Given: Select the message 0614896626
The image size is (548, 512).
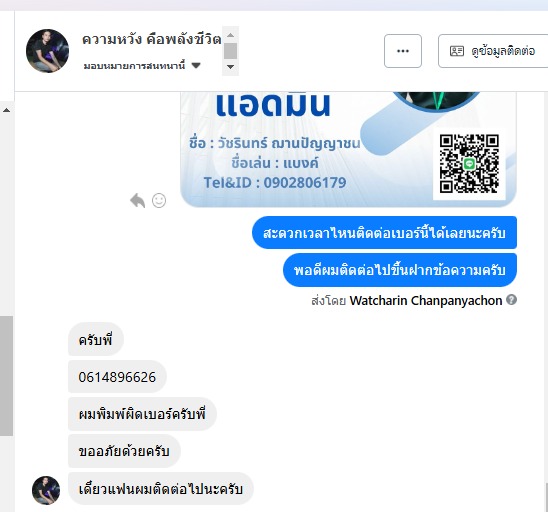Looking at the screenshot, I should click(117, 377).
